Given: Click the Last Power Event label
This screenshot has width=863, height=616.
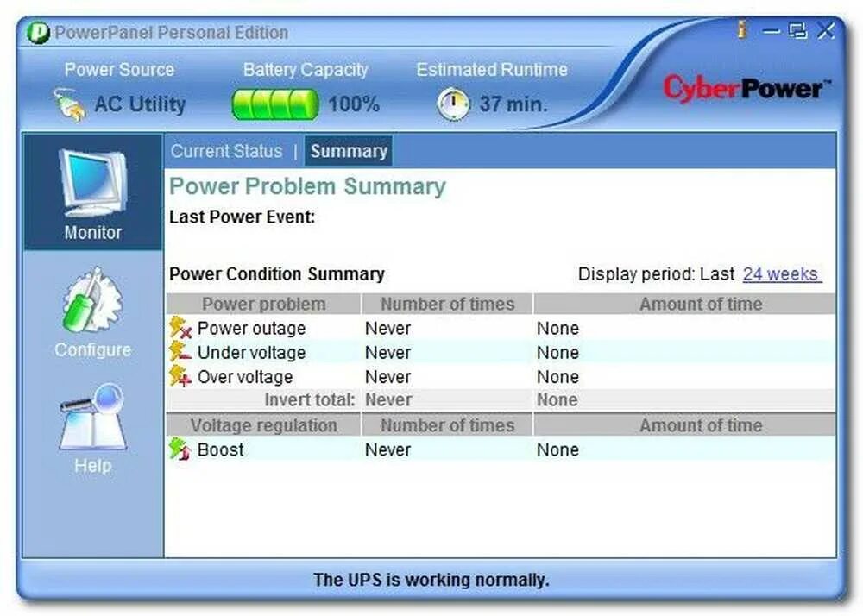Looking at the screenshot, I should (x=243, y=217).
